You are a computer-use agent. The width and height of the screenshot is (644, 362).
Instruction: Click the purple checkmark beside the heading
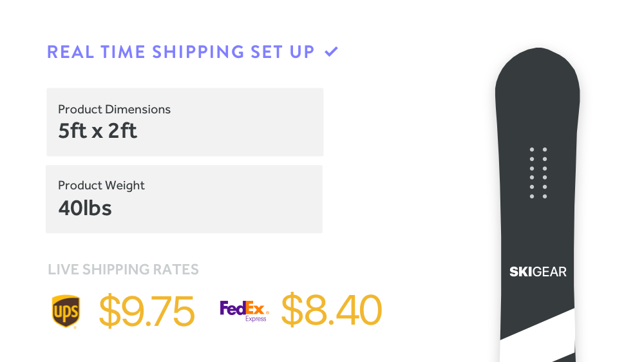[x=331, y=52]
